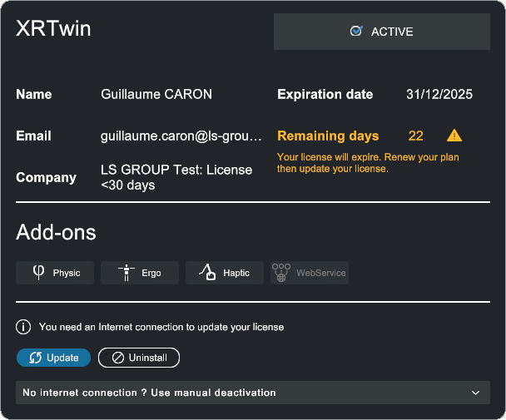Select the Physic add-on icon
The height and width of the screenshot is (420, 506).
38,272
